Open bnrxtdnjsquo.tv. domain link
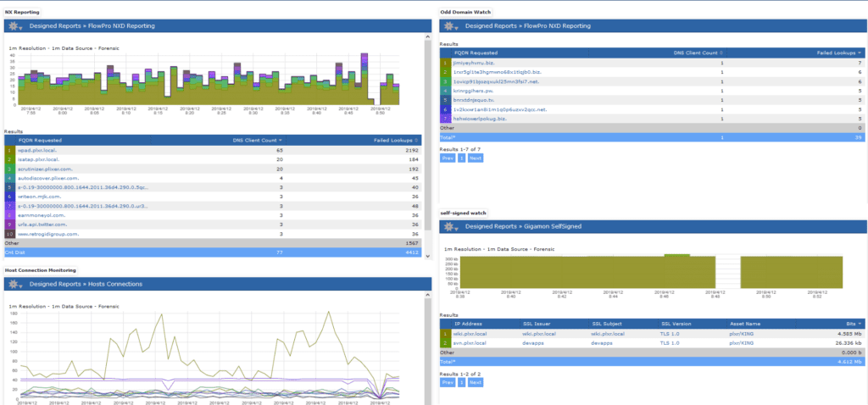The width and height of the screenshot is (868, 405). pyautogui.click(x=476, y=100)
